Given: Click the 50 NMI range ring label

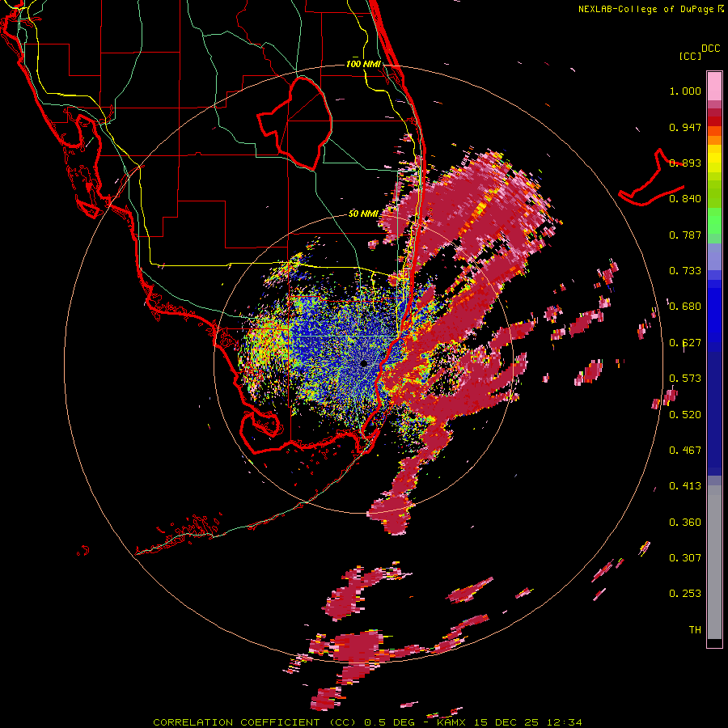Looking at the screenshot, I should (x=363, y=214).
